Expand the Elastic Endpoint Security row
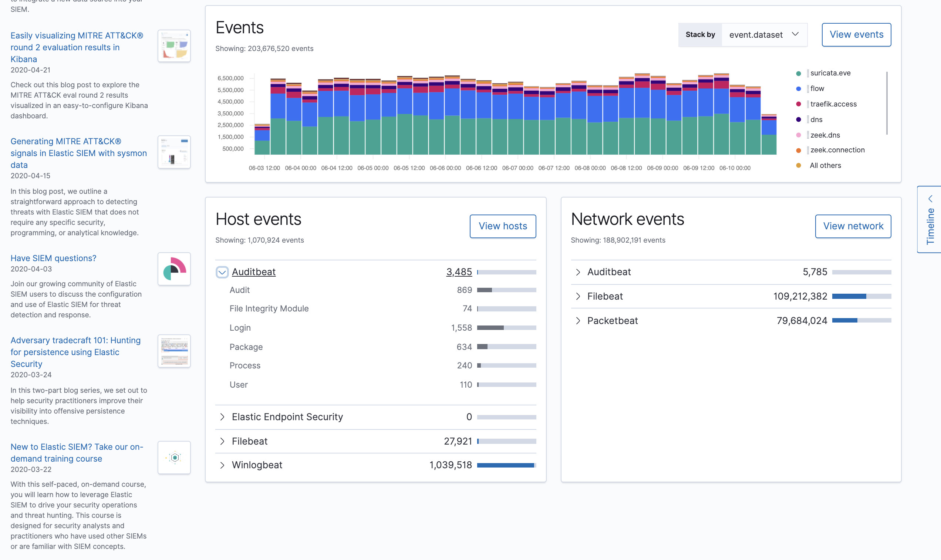The width and height of the screenshot is (941, 560). (x=223, y=417)
